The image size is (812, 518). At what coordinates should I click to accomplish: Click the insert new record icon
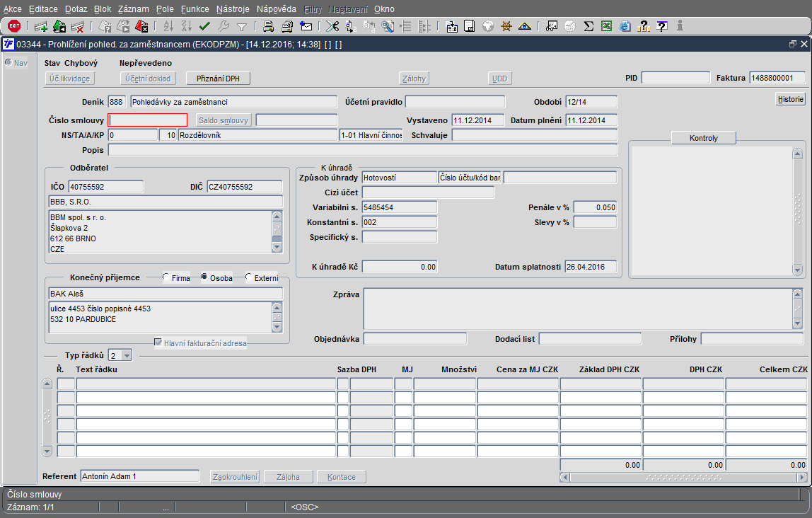pos(41,26)
